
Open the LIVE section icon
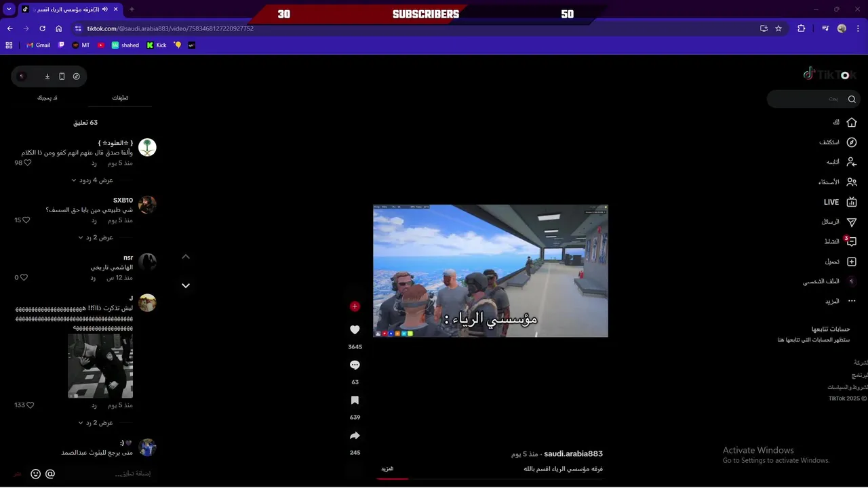coord(852,202)
